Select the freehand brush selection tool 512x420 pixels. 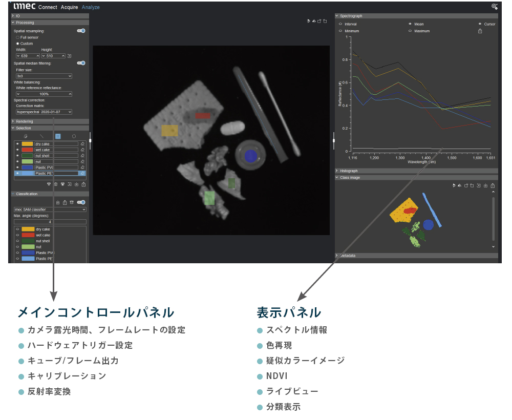tap(26, 136)
